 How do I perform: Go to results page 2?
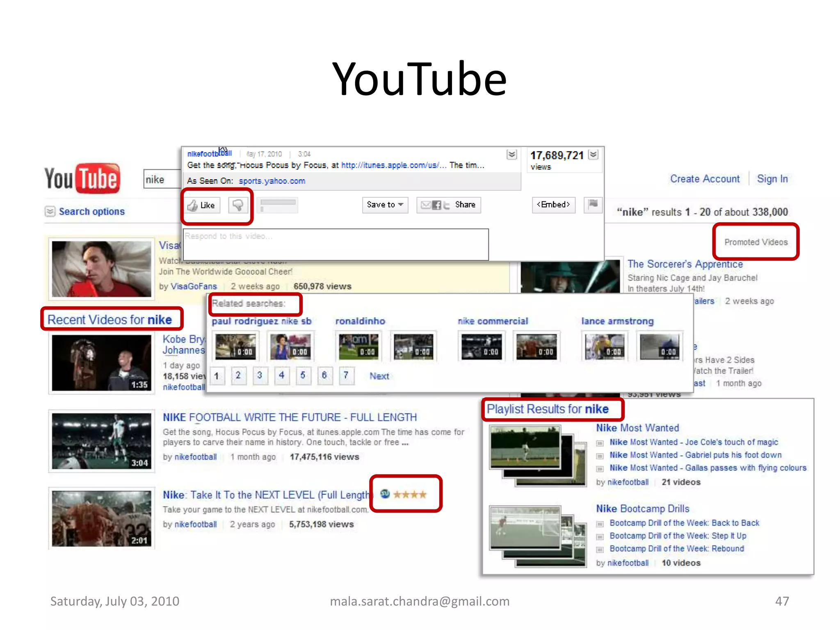click(x=238, y=375)
